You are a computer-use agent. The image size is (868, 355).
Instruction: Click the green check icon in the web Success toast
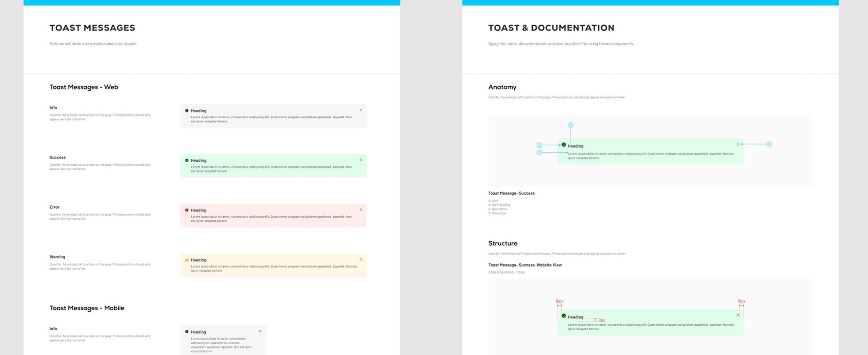[x=187, y=160]
